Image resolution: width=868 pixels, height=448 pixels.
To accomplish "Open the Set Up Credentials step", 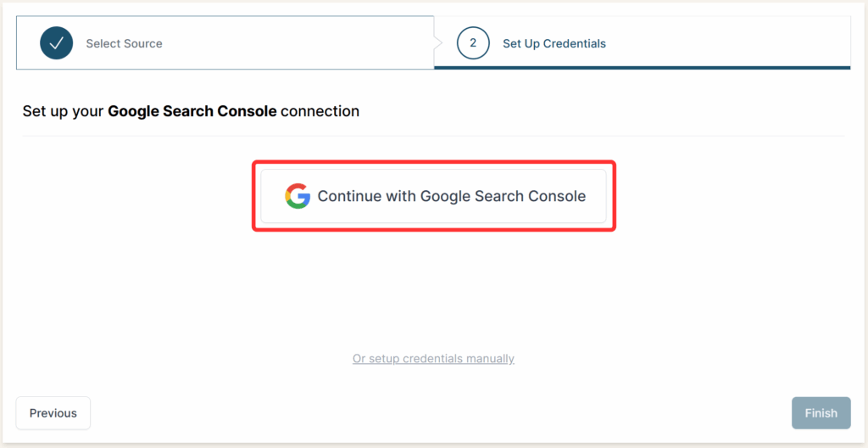I will [554, 43].
